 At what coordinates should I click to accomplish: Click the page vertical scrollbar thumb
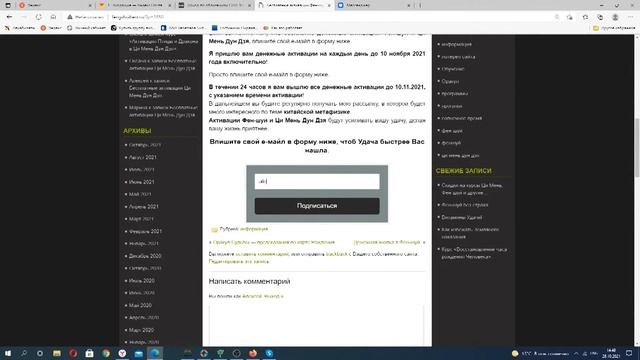pyautogui.click(x=637, y=147)
